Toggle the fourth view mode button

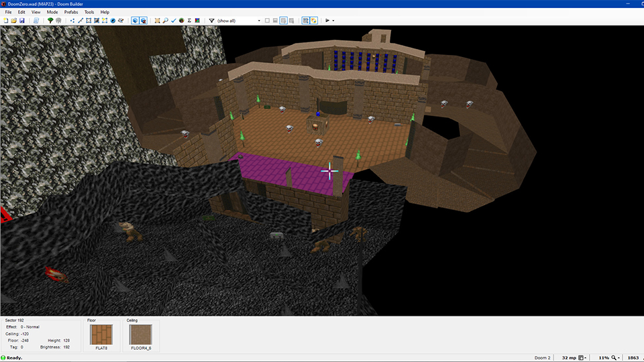pos(291,21)
